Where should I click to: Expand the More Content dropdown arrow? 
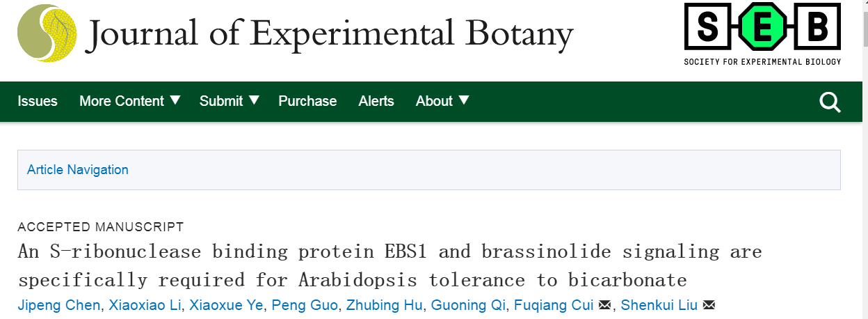tap(175, 100)
